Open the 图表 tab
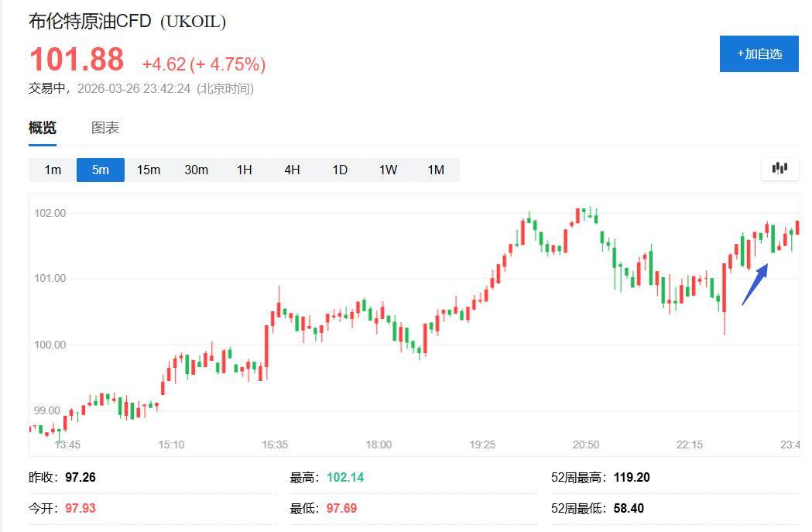Screen dimensions: 812x532 click(x=105, y=128)
